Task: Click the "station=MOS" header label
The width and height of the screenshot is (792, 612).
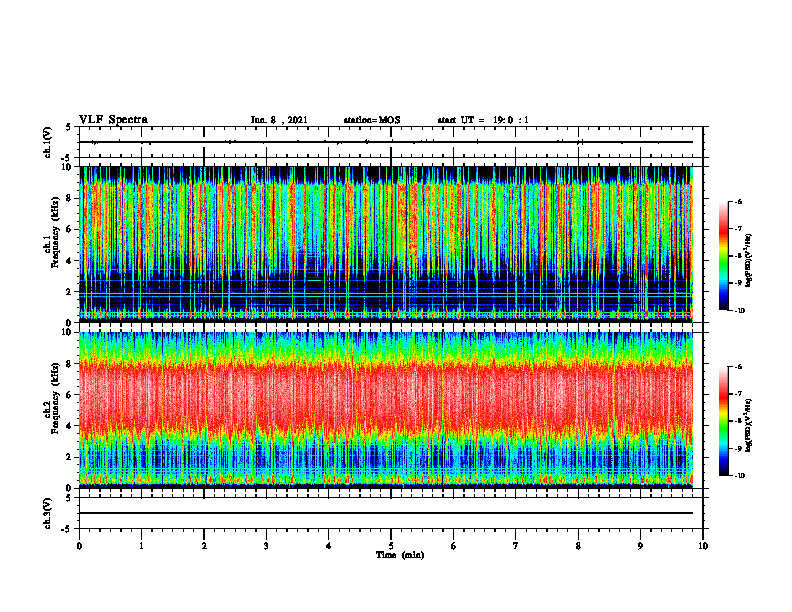Action: [372, 120]
